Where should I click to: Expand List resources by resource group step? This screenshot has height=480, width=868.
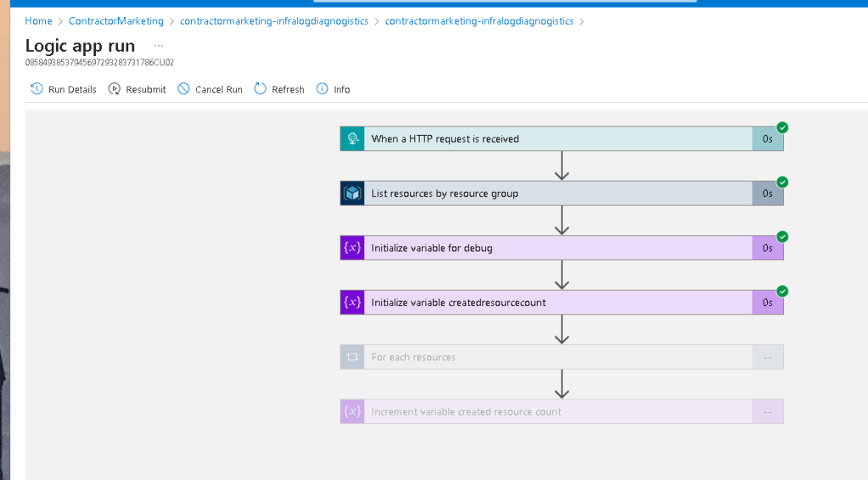pos(562,193)
